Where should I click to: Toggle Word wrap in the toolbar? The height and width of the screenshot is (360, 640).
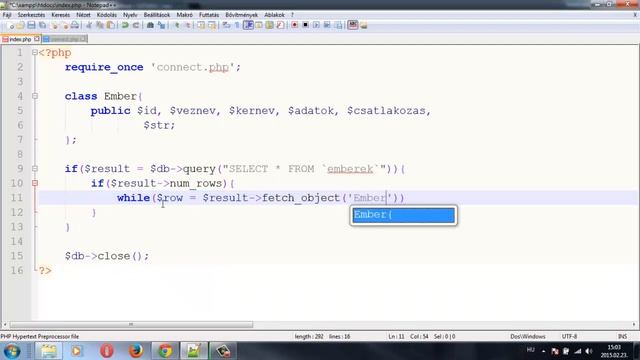[226, 25]
